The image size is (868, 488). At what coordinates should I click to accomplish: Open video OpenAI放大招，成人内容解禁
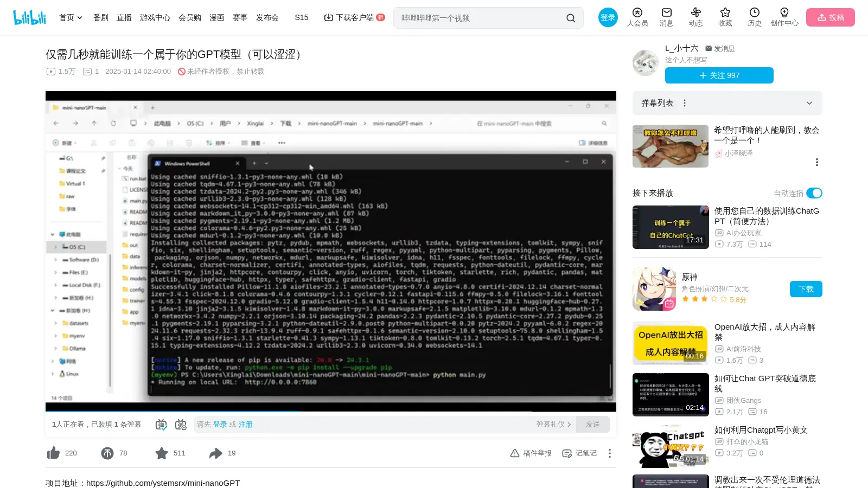point(765,332)
